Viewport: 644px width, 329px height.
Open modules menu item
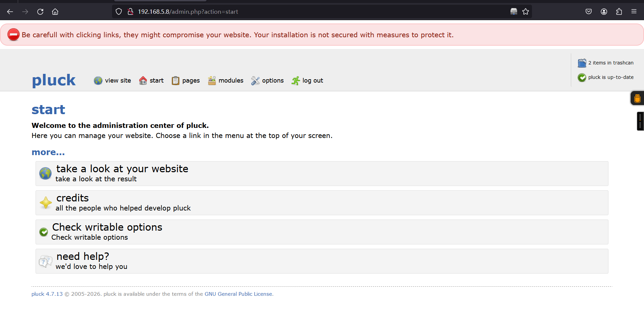[x=231, y=81]
